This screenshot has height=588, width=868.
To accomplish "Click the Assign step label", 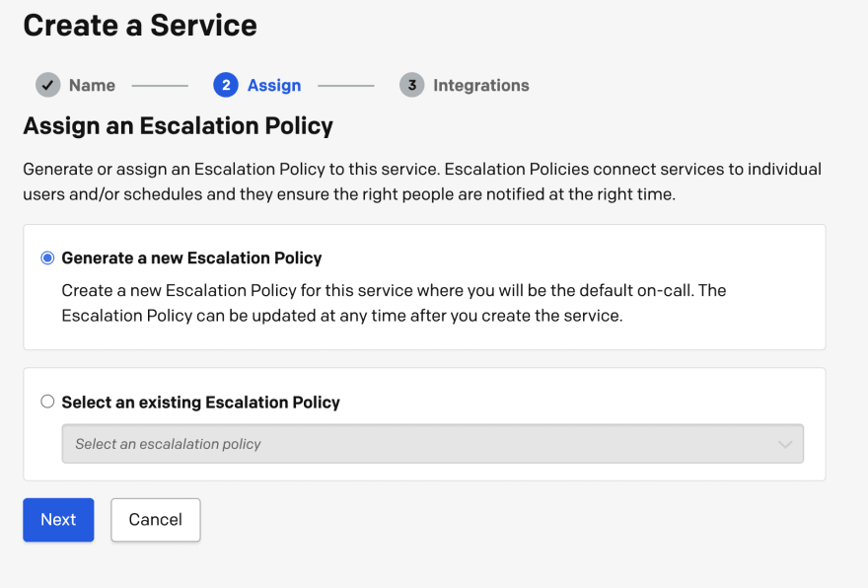I will 273,85.
